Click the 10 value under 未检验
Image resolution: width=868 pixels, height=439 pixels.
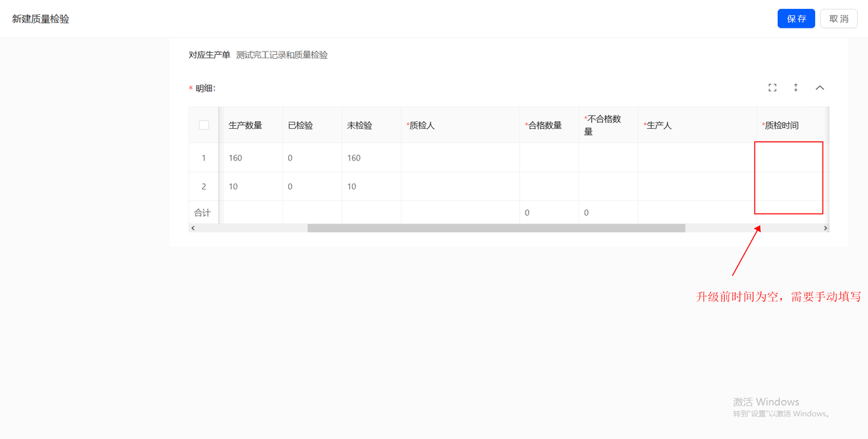click(351, 186)
